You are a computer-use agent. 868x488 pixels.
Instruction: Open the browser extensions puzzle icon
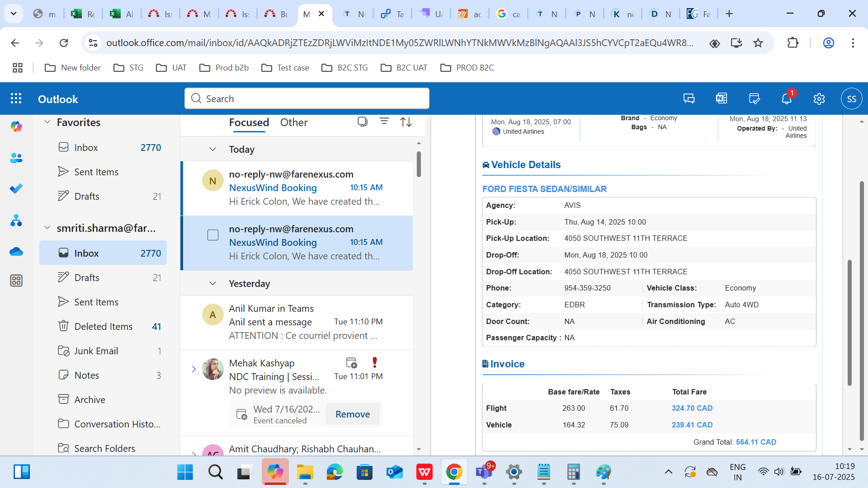(x=793, y=43)
